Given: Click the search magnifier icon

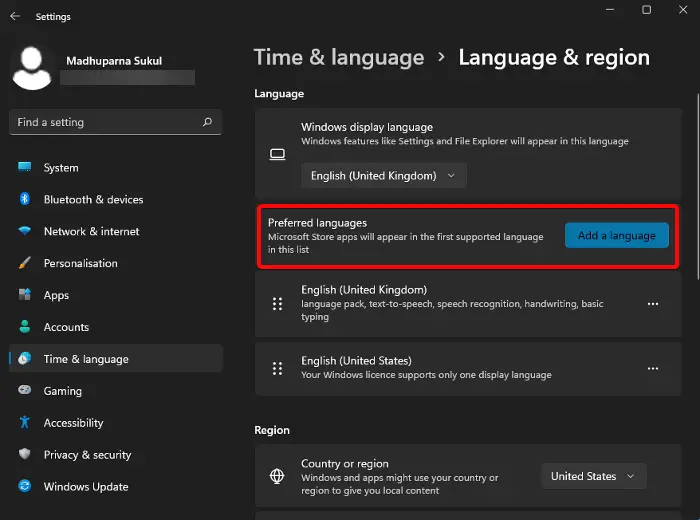Looking at the screenshot, I should [x=207, y=122].
